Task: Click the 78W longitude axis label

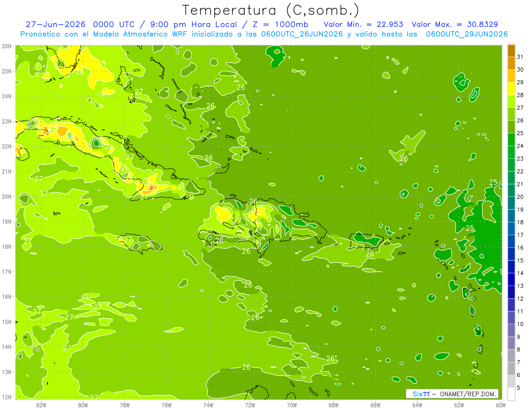Action: tap(125, 405)
